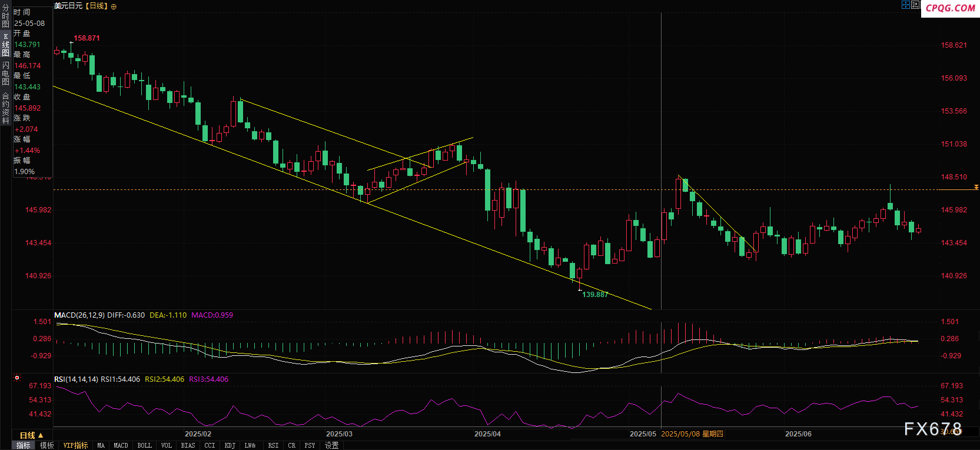Toggle the BOLL indicator

tap(144, 445)
